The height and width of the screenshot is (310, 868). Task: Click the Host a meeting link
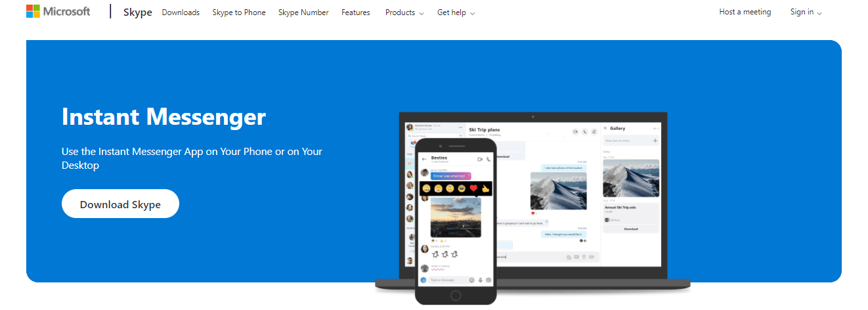pyautogui.click(x=745, y=12)
